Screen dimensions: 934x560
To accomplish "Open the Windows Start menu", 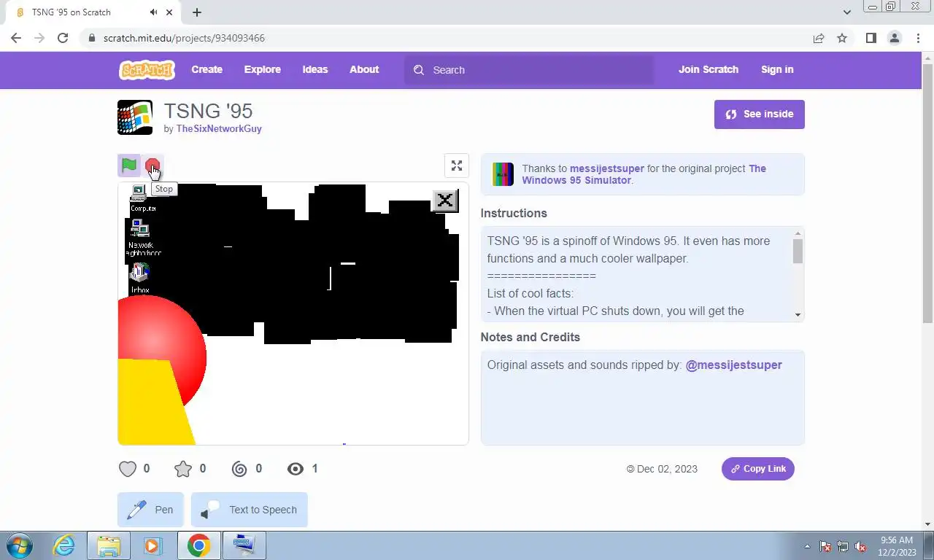I will click(20, 545).
